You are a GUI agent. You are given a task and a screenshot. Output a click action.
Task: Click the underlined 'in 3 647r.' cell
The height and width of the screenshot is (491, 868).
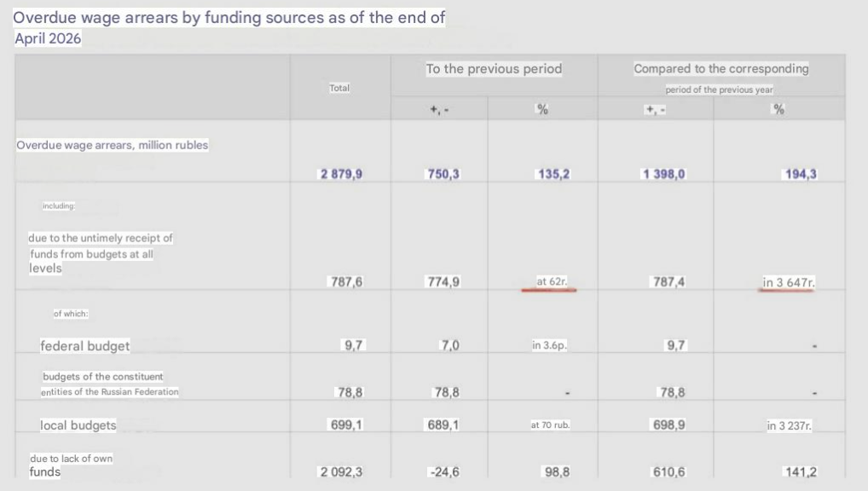tap(789, 282)
